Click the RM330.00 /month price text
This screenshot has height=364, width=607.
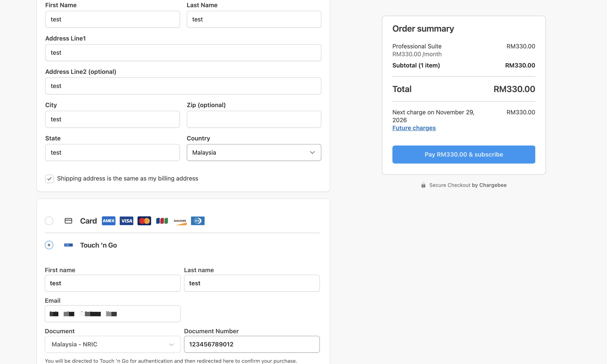click(x=417, y=54)
